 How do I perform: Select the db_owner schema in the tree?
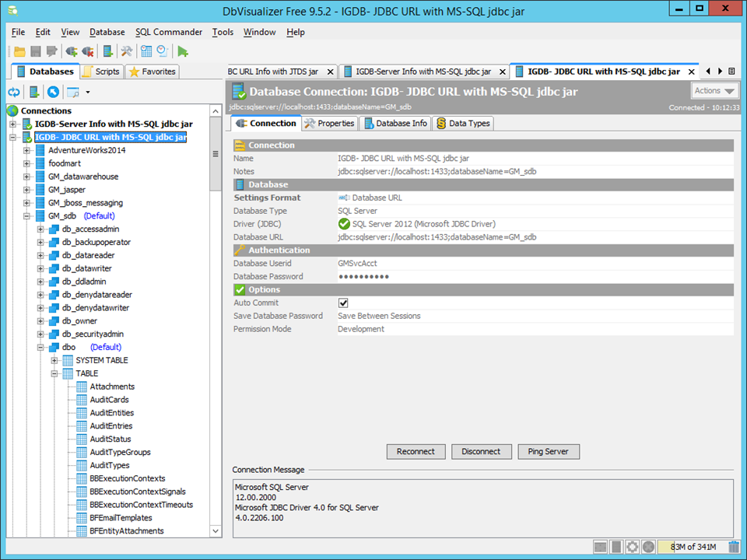[79, 321]
